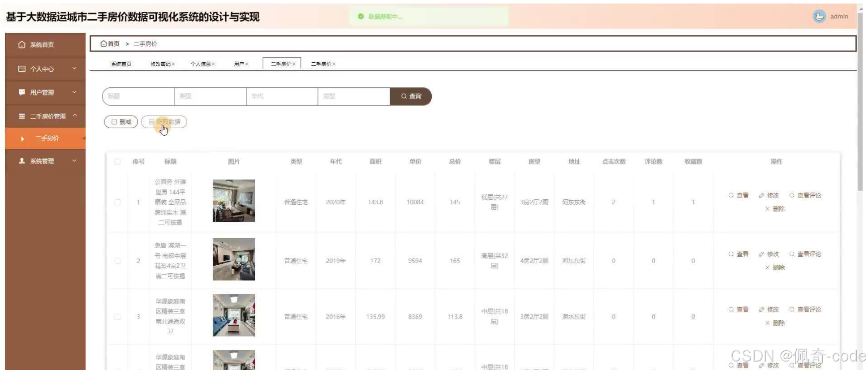Select 二手房价 submenu item in sidebar

[x=45, y=138]
